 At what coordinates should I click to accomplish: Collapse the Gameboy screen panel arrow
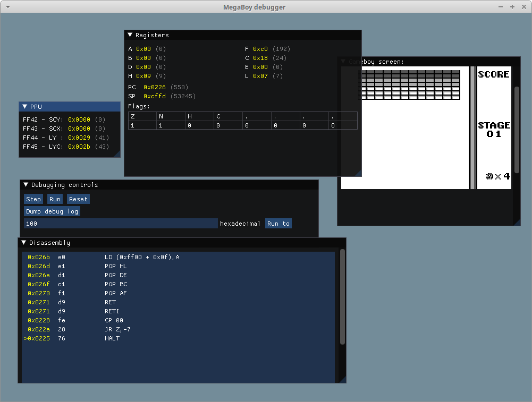tap(344, 62)
